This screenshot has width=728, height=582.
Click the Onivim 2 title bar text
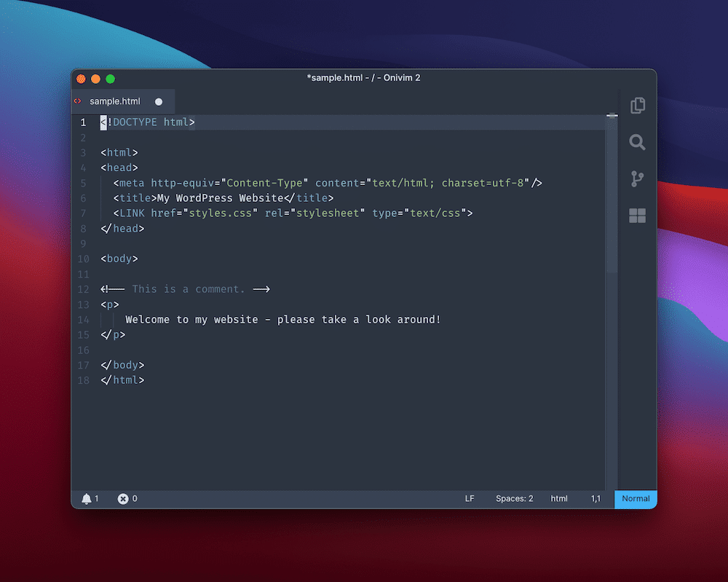coord(364,78)
